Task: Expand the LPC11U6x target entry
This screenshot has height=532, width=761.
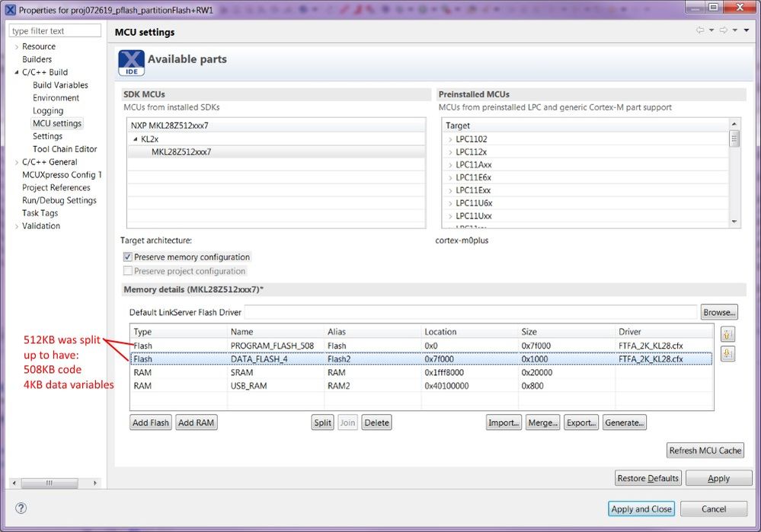Action: click(450, 203)
